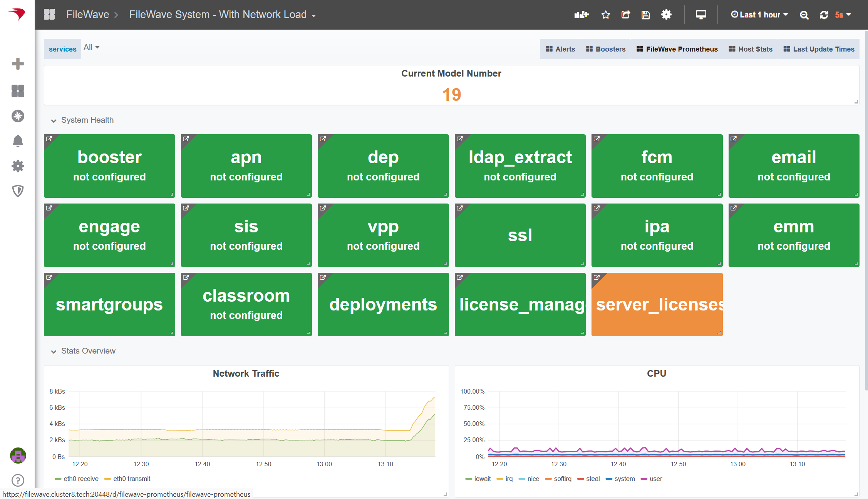Viewport: 868px width, 499px height.
Task: Cycle view mode with monitor icon
Action: tap(701, 15)
